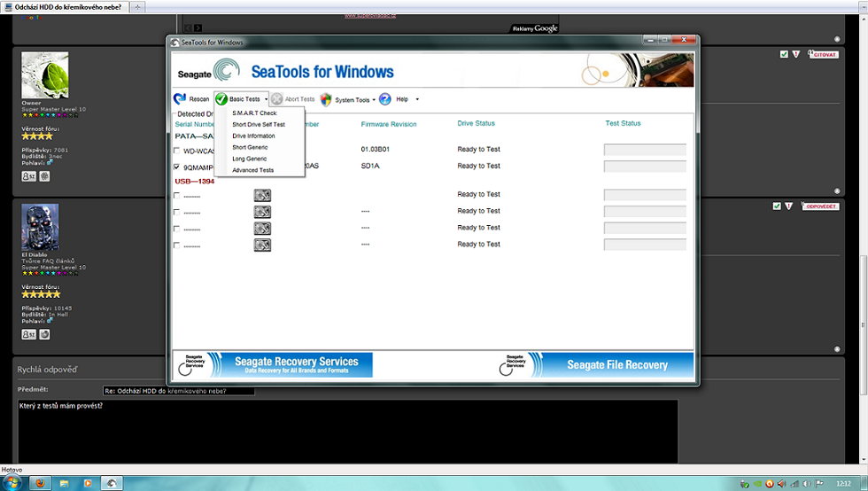
Task: Open the System Tools dropdown arrow
Action: 374,100
